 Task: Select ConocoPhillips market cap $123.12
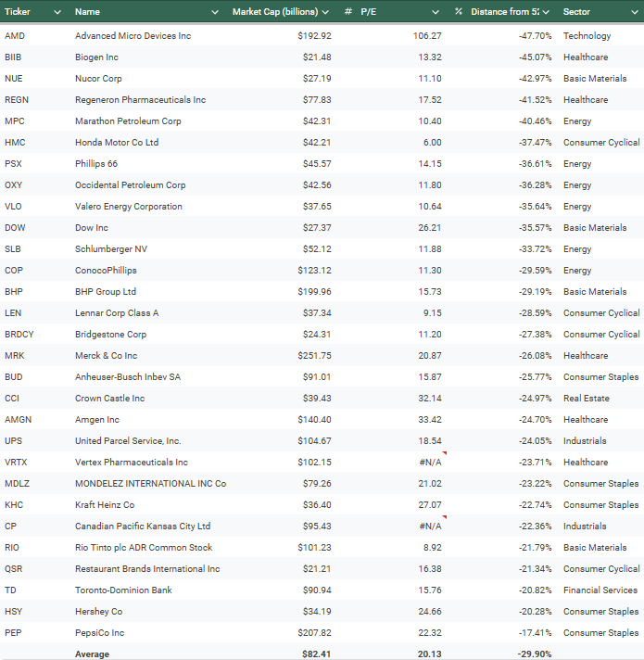(x=315, y=271)
